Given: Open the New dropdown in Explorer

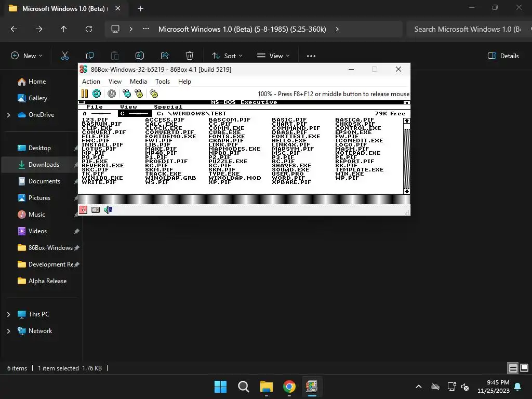Looking at the screenshot, I should (27, 56).
